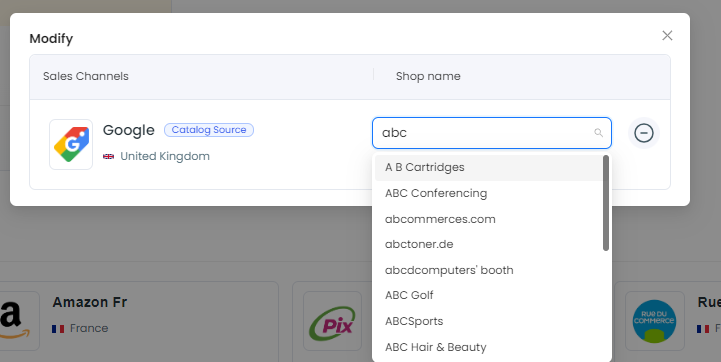
Task: Click the Shop name column header
Action: tap(428, 76)
